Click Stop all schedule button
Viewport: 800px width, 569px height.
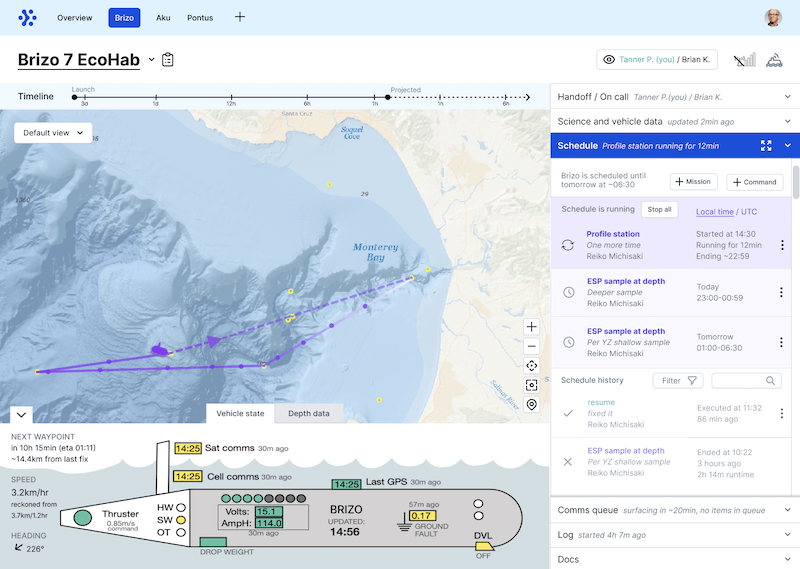[659, 209]
